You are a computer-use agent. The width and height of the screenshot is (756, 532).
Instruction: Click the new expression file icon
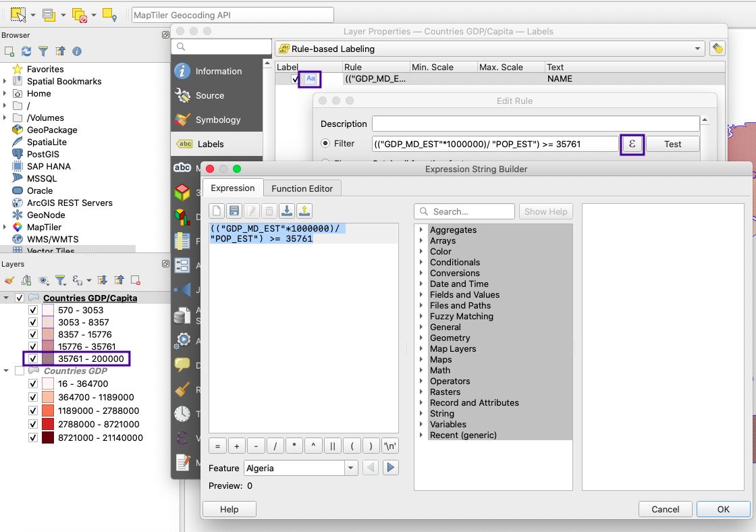tap(217, 211)
